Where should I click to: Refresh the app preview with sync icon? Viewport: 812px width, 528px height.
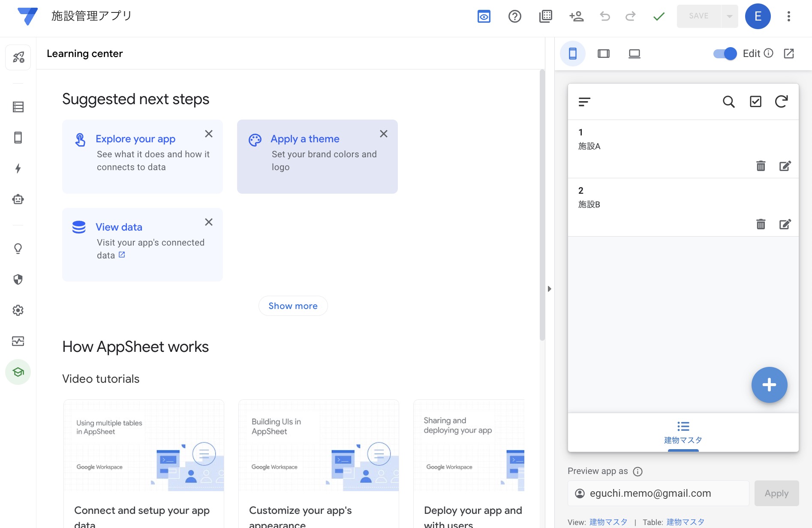[781, 102]
